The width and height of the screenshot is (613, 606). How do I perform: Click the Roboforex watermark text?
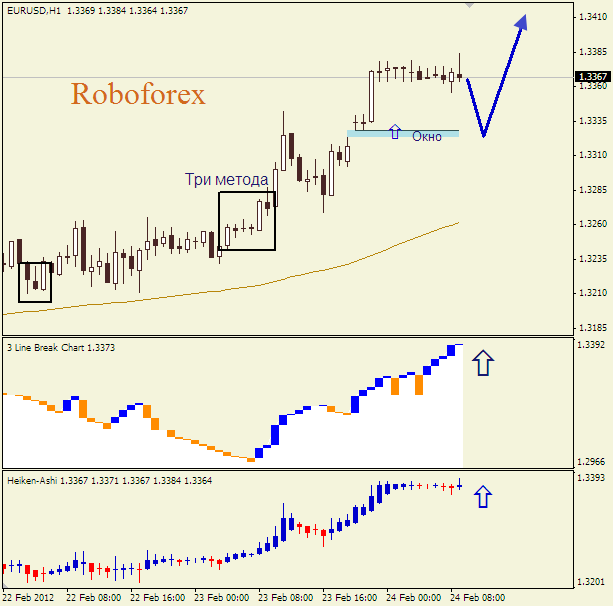pos(138,94)
